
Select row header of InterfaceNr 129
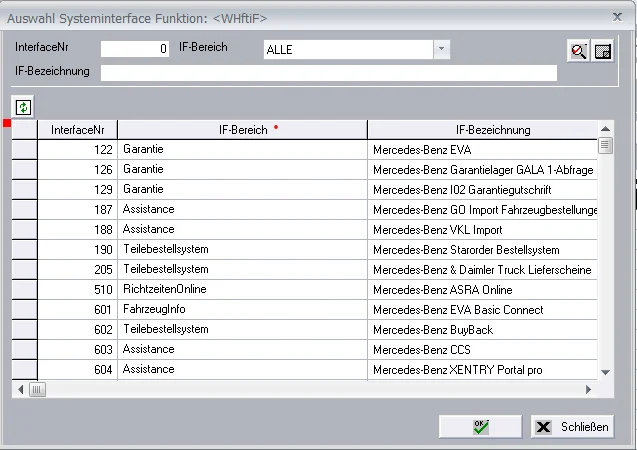point(24,189)
